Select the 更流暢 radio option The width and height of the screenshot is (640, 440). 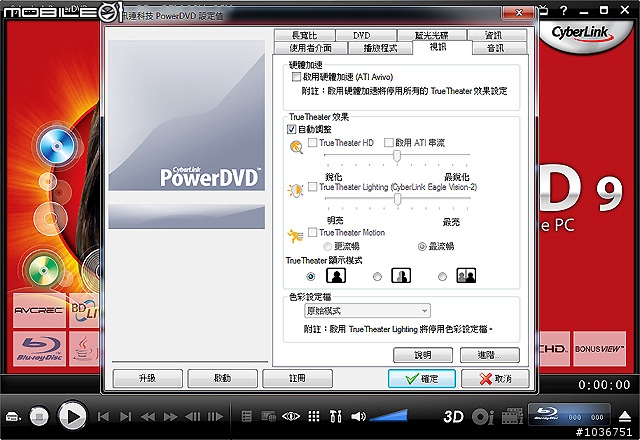click(x=327, y=247)
